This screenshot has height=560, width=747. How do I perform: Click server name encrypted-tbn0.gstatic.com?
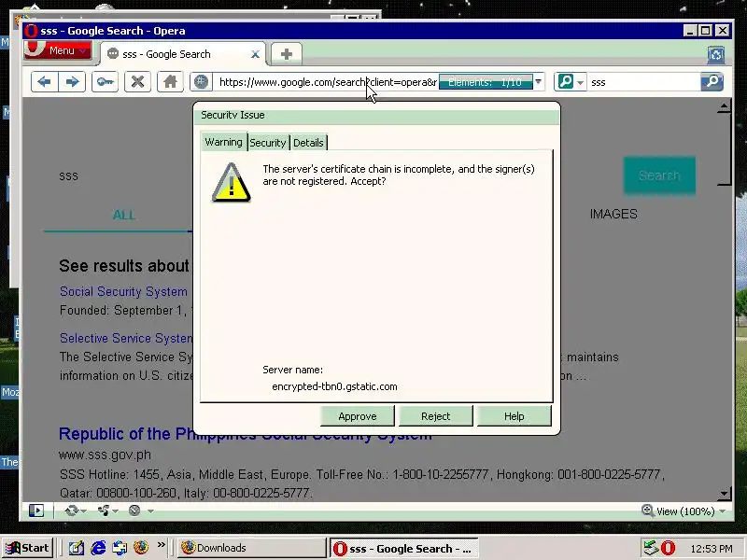334,386
